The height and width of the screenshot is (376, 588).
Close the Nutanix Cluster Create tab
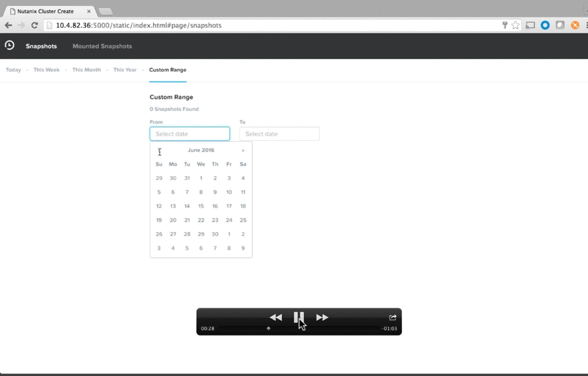point(89,11)
